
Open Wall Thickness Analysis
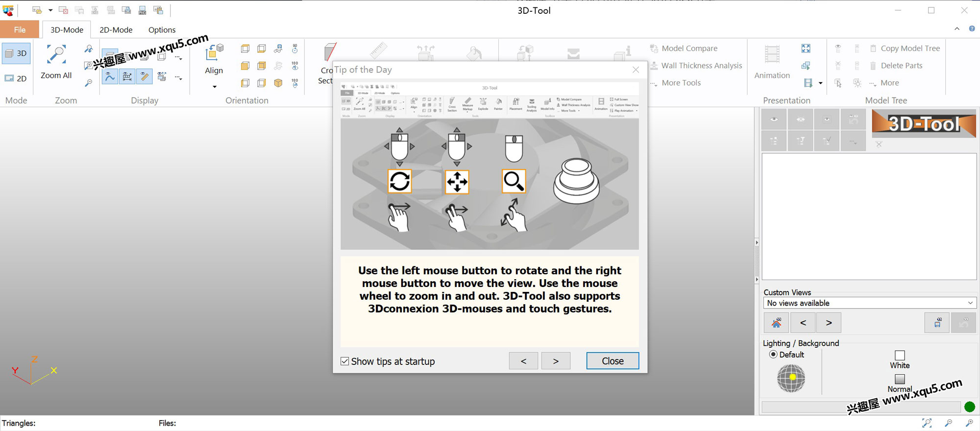pyautogui.click(x=696, y=66)
